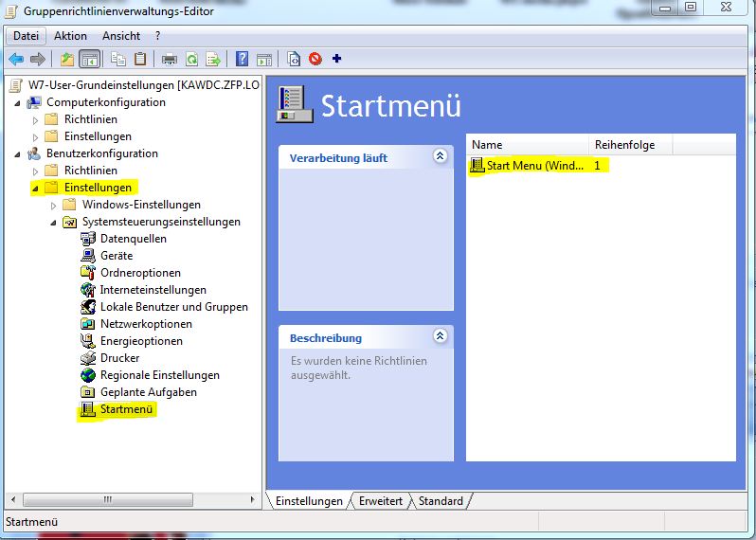
Task: Select the Systemsteuerungseinstellungen folder
Action: pos(161,222)
